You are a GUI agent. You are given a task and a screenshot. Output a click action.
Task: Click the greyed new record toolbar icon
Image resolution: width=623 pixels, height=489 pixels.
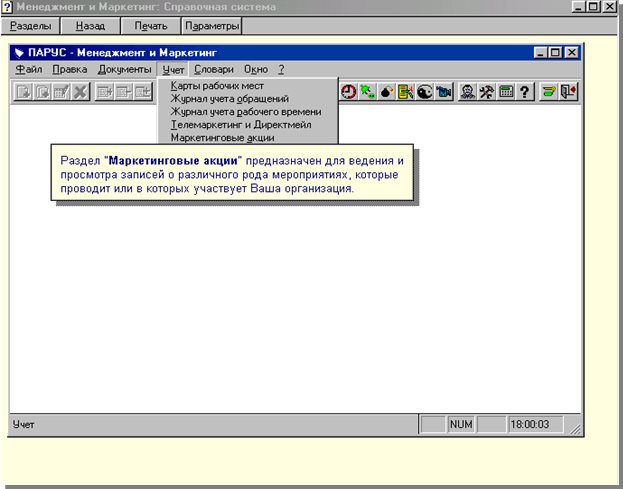(x=23, y=92)
